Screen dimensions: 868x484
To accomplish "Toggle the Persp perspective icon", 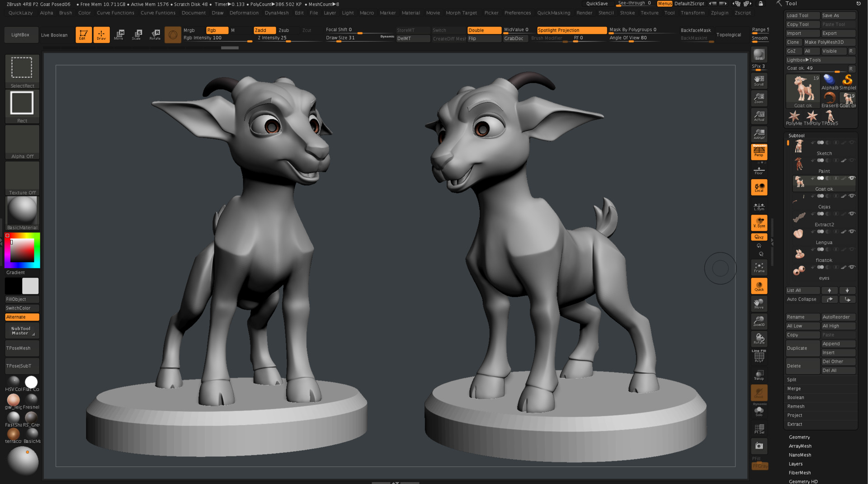I will (759, 151).
